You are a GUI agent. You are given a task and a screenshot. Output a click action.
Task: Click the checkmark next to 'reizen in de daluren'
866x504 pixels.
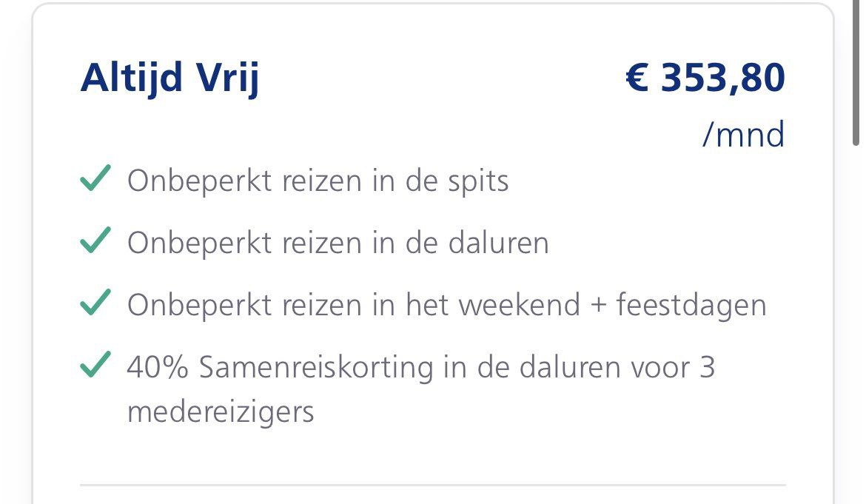95,242
